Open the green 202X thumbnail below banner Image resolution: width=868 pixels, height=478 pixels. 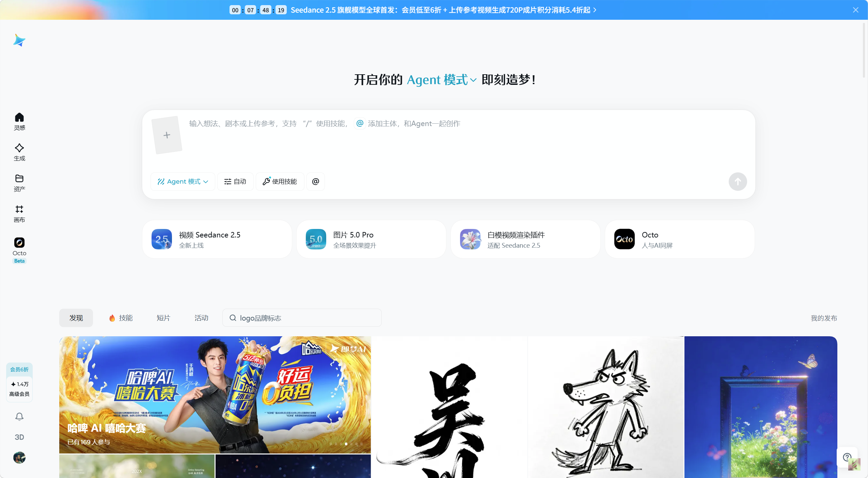137,466
